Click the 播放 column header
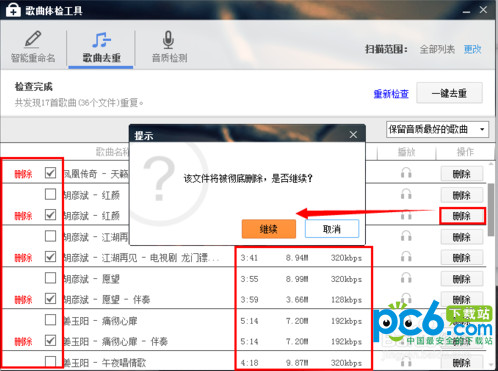498x371 pixels. 406,152
